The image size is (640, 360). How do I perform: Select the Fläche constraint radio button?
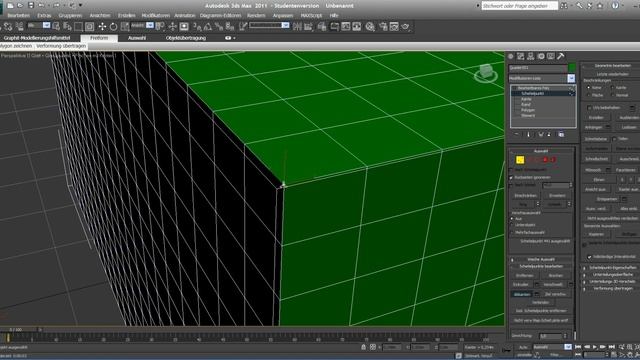(589, 95)
